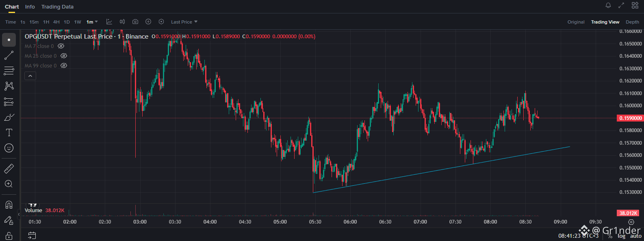Screen dimensions: 644x241
Task: Select the 4H interval
Action: point(56,22)
